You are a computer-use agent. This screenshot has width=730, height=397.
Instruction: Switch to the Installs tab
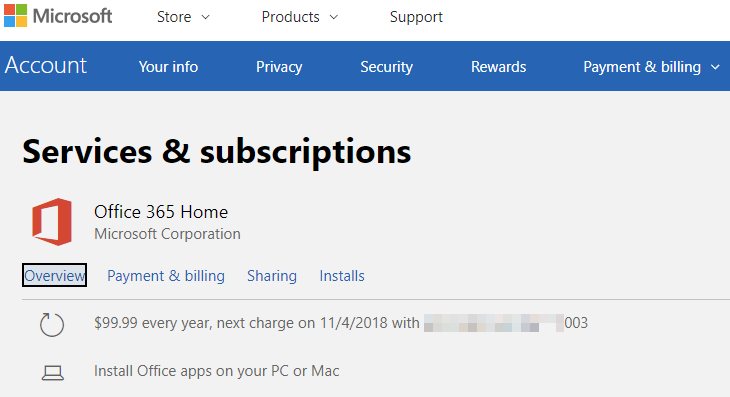click(x=342, y=276)
